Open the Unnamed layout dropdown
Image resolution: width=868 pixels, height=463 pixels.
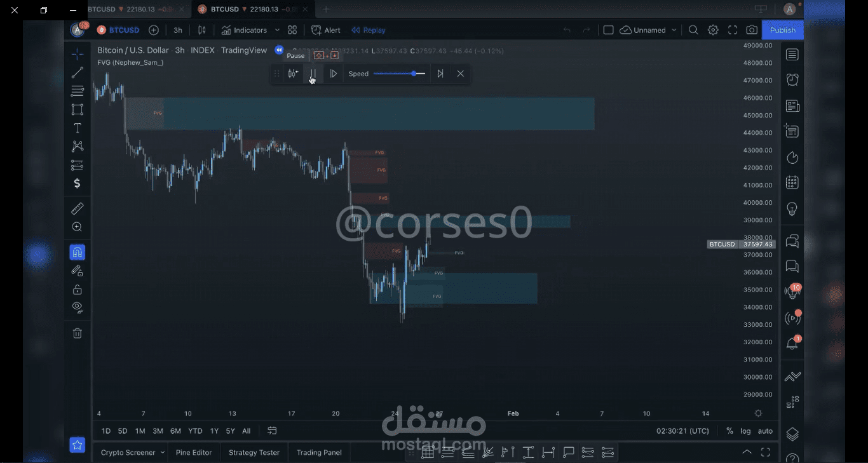coord(648,30)
